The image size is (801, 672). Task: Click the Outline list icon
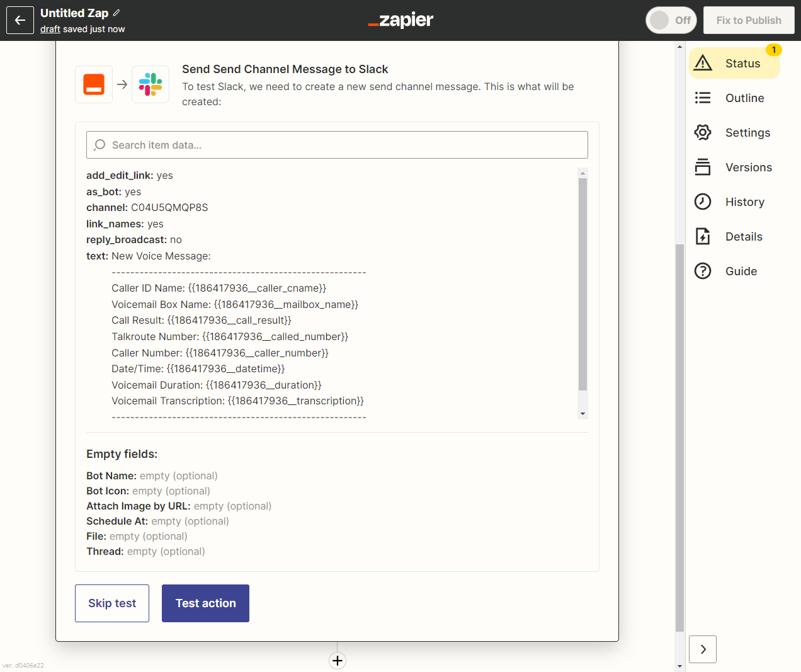point(703,98)
